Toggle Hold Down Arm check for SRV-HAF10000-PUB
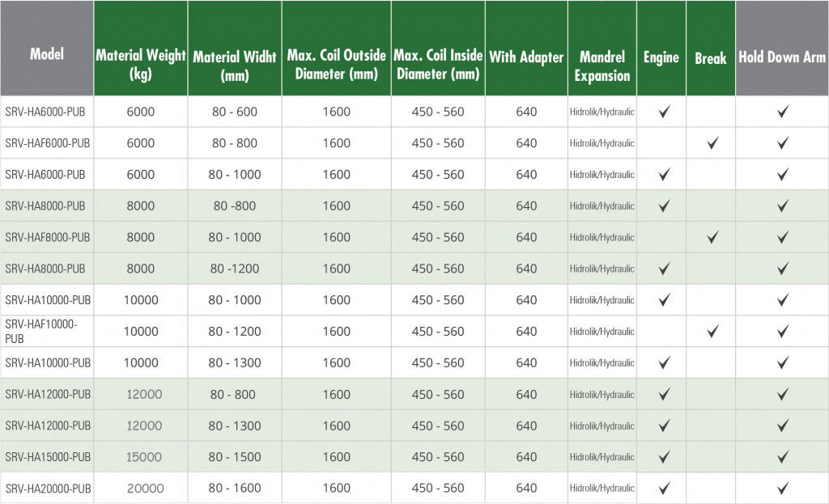The width and height of the screenshot is (829, 504). (x=782, y=331)
